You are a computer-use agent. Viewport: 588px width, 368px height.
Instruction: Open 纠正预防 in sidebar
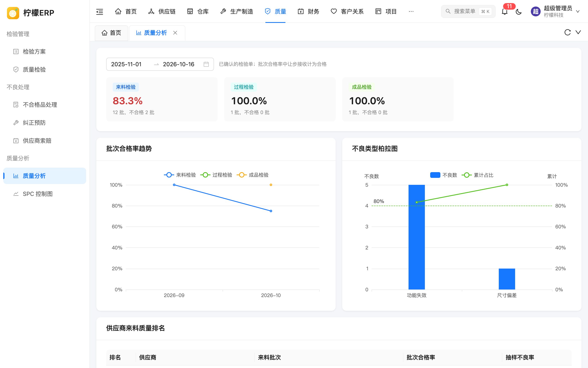tap(45, 123)
